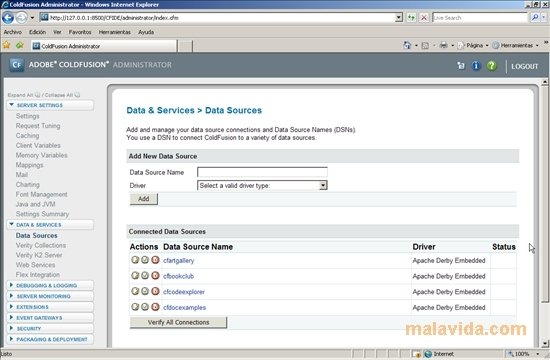Click the verify icon for cfdocexamples
This screenshot has height=360, width=550.
point(145,307)
